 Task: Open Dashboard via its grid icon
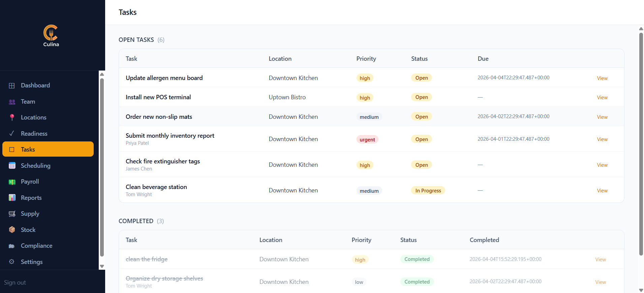pos(12,85)
